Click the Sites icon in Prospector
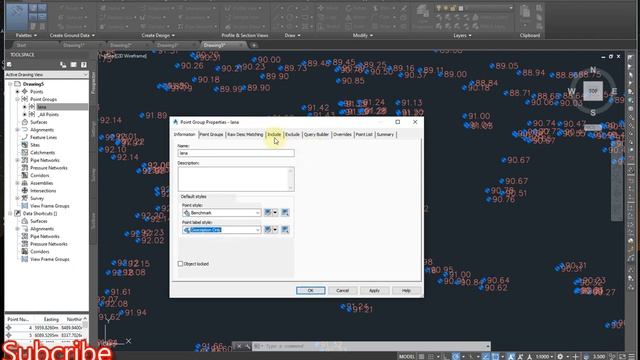The height and width of the screenshot is (360, 640). (24, 145)
